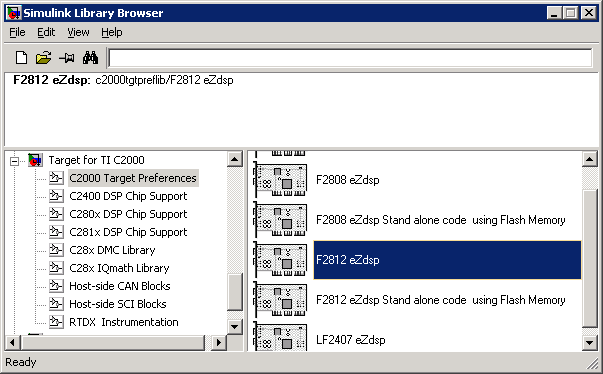Screen dimensions: 603x374
Task: Click tree pane scroll right arrow
Action: [x=219, y=342]
